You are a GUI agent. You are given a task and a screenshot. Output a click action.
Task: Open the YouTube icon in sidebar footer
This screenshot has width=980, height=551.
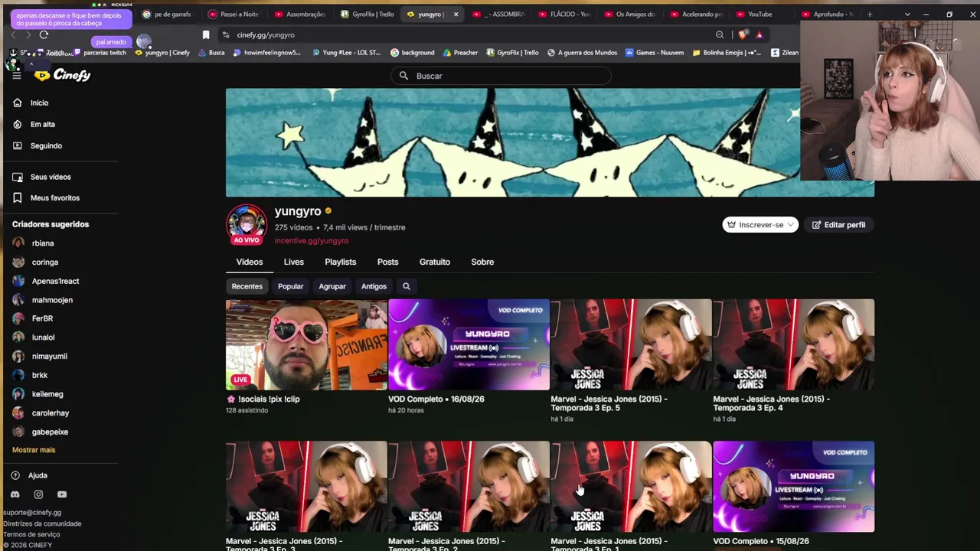(x=62, y=494)
